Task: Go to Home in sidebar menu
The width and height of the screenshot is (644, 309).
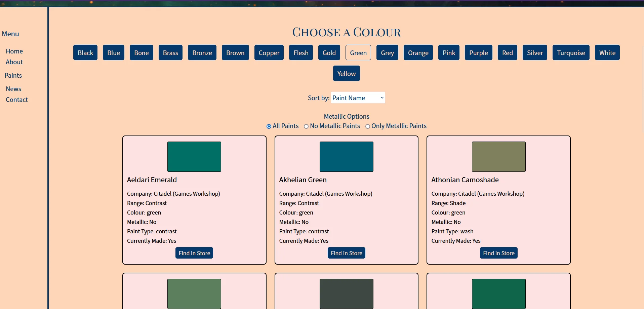Action: tap(14, 51)
